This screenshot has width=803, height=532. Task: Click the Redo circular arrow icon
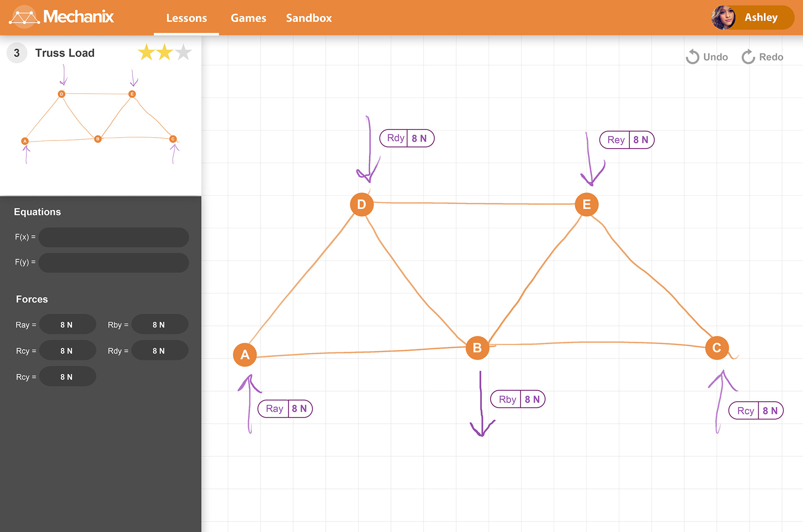[x=748, y=57]
